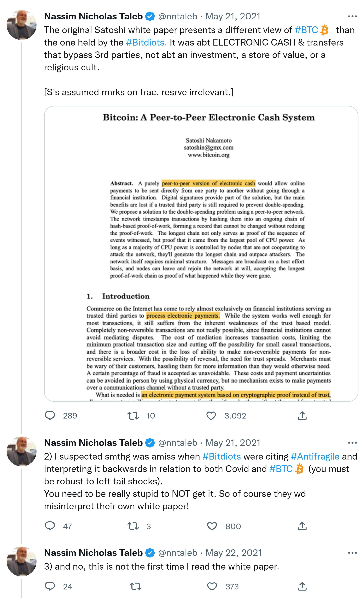This screenshot has width=364, height=598.
Task: Like the tweet with 800 likes
Action: [x=212, y=526]
